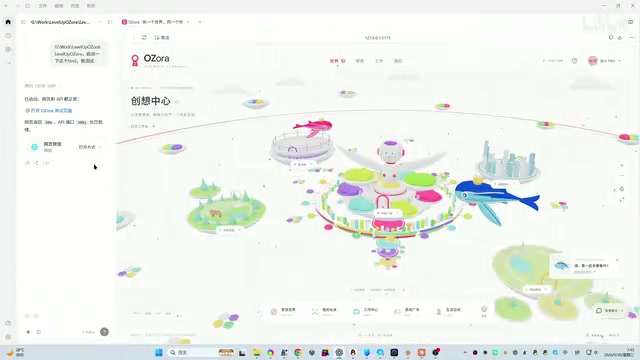
Task: Close the OZora browser tab
Action: click(188, 22)
